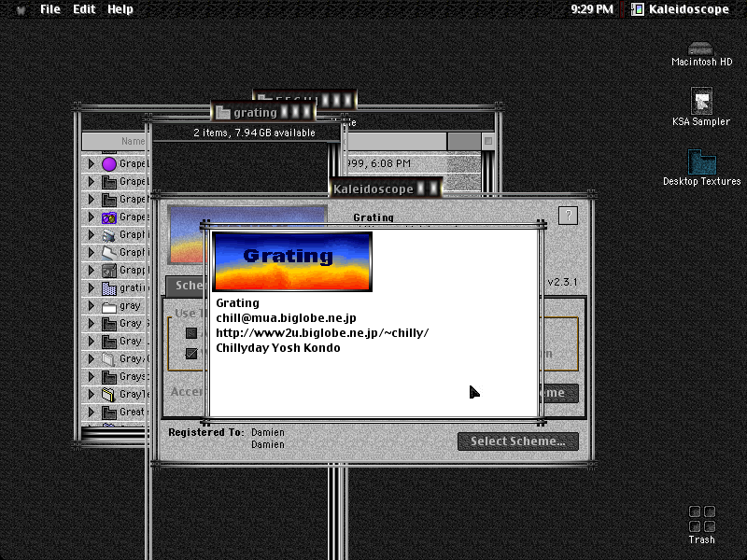Enable the unchecked checkbox in Kaleidoscope window
Screen dimensions: 747x560
point(191,333)
